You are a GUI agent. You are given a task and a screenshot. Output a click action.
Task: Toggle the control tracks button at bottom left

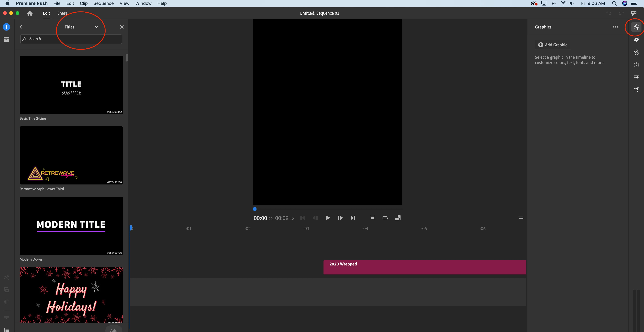(x=6, y=330)
